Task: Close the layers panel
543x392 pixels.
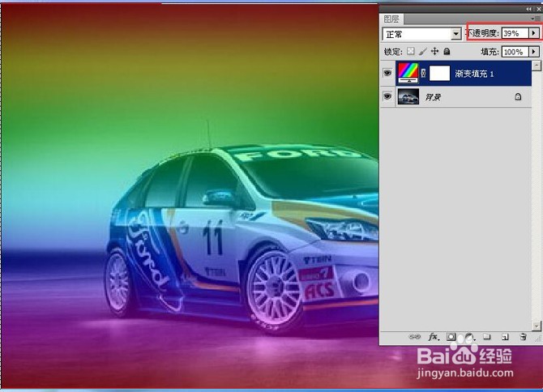Action: pos(539,9)
